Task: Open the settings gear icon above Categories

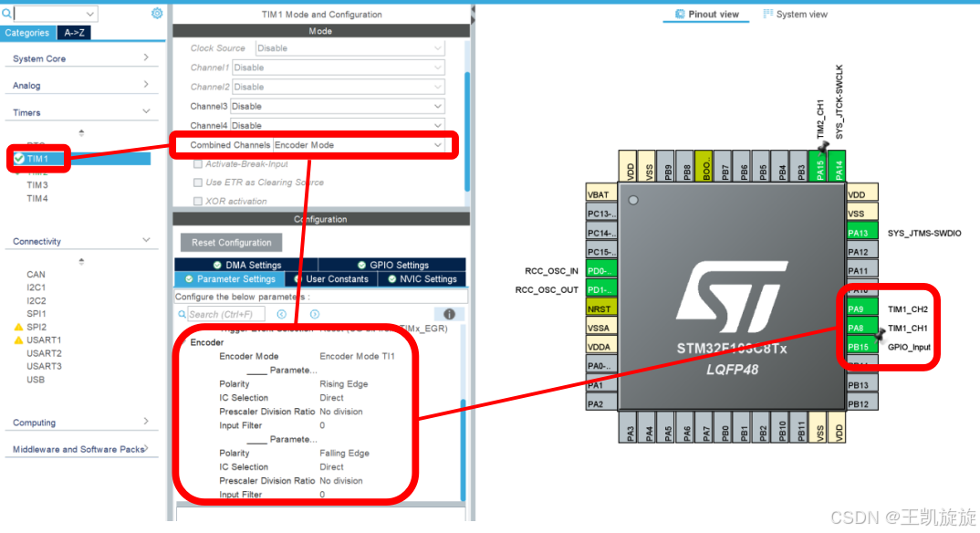Action: click(156, 14)
